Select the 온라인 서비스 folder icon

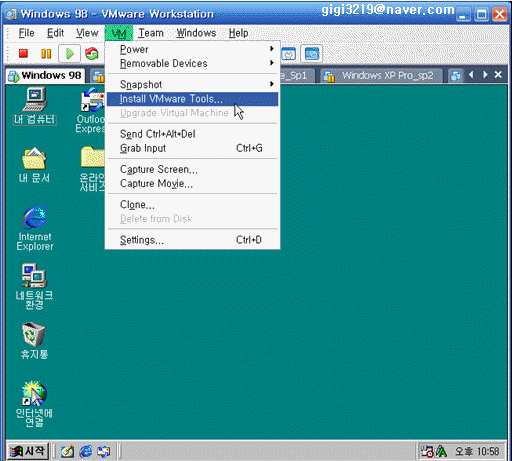tap(92, 169)
